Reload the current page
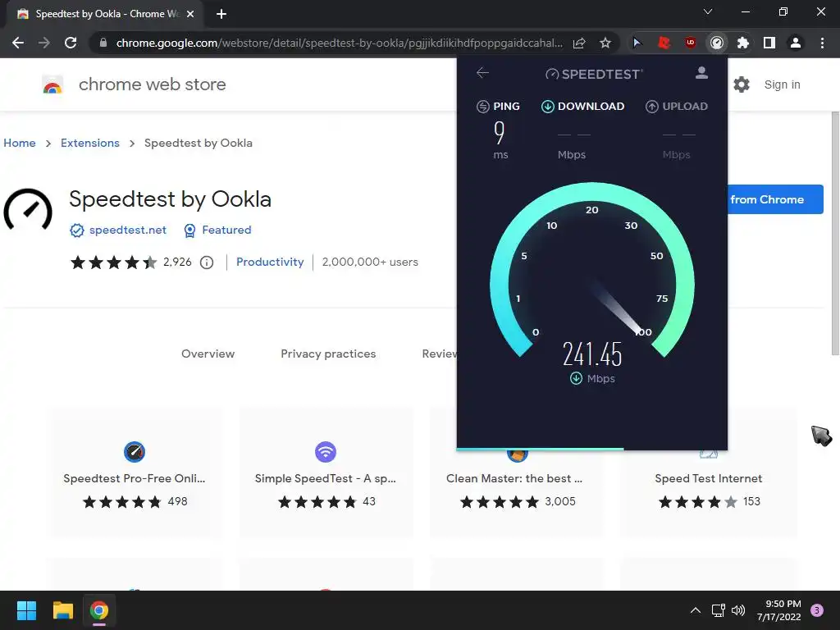Viewport: 840px width, 630px height. coord(71,43)
